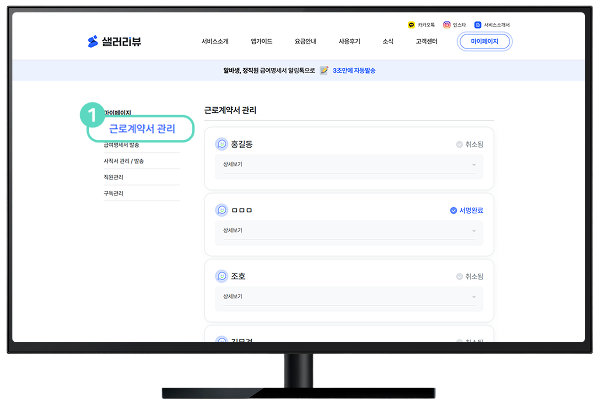600x405 pixels.
Task: Click 홍길동's 취소됨 status indicator
Action: (470, 144)
